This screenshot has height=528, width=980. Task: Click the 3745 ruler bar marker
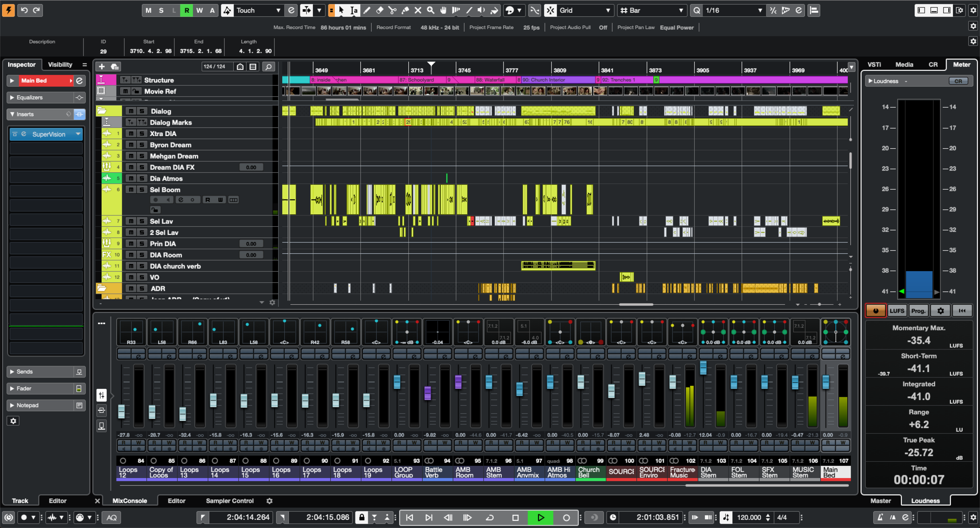[464, 70]
